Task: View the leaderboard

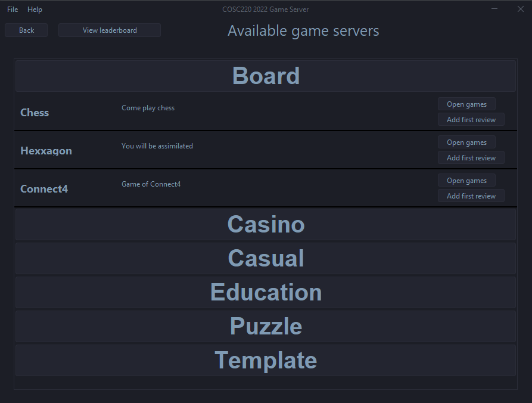Action: [109, 30]
